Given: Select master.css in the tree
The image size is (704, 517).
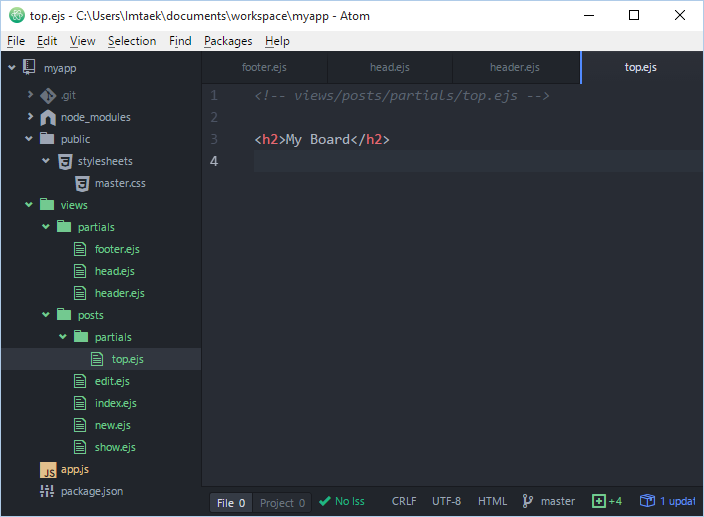Looking at the screenshot, I should coord(120,183).
